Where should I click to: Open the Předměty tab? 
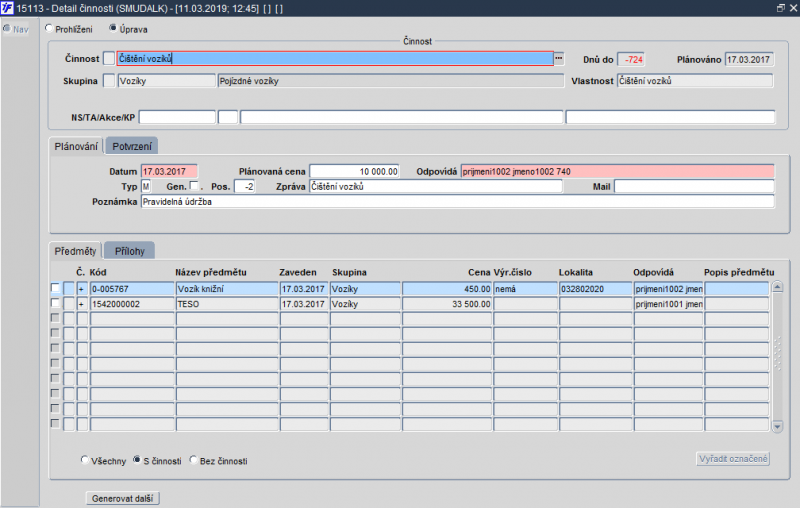[75, 251]
